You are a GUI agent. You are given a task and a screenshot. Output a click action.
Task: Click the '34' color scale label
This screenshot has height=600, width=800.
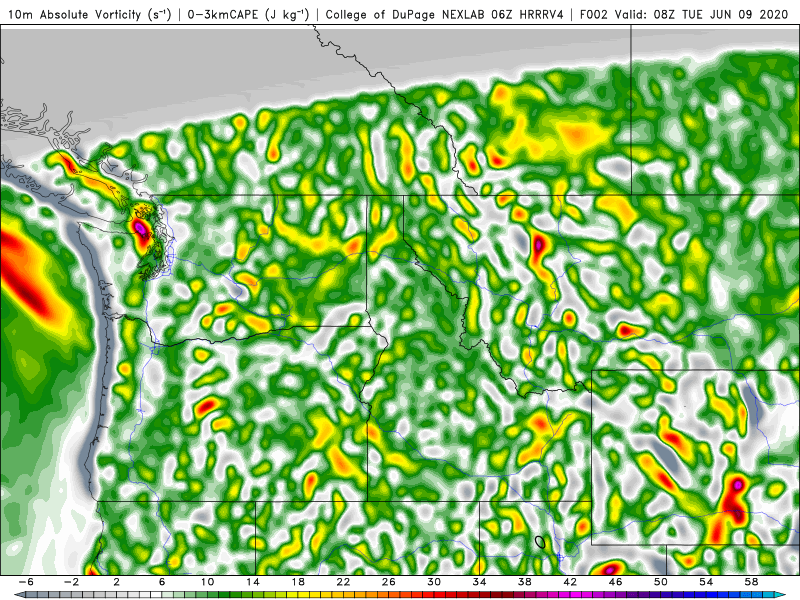[x=480, y=582]
